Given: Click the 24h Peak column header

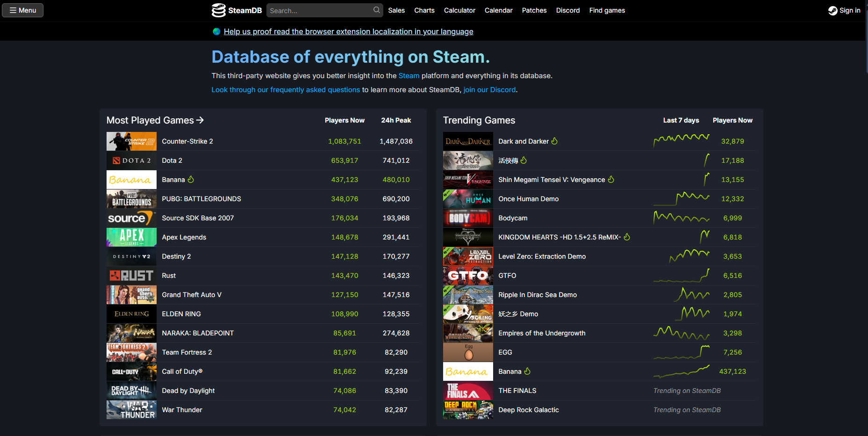Looking at the screenshot, I should click(396, 120).
